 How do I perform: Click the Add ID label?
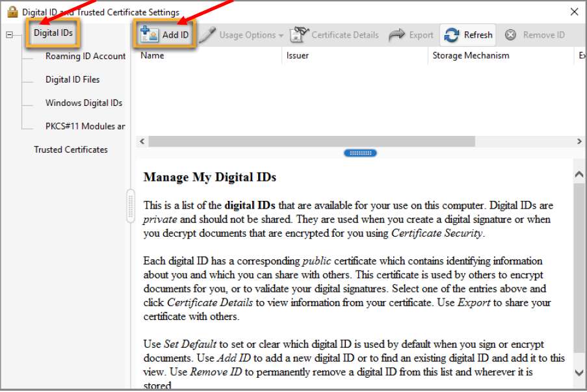pos(176,35)
